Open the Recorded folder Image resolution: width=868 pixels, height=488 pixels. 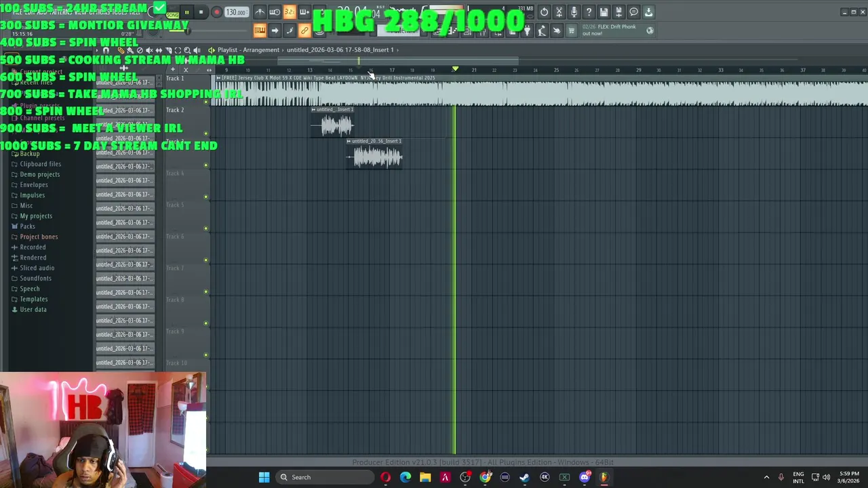point(33,247)
